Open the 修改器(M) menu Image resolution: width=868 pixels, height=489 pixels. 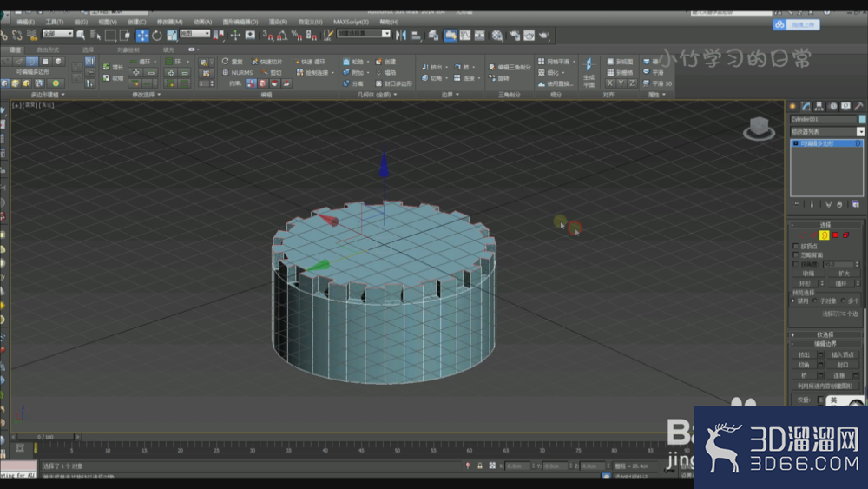[169, 23]
